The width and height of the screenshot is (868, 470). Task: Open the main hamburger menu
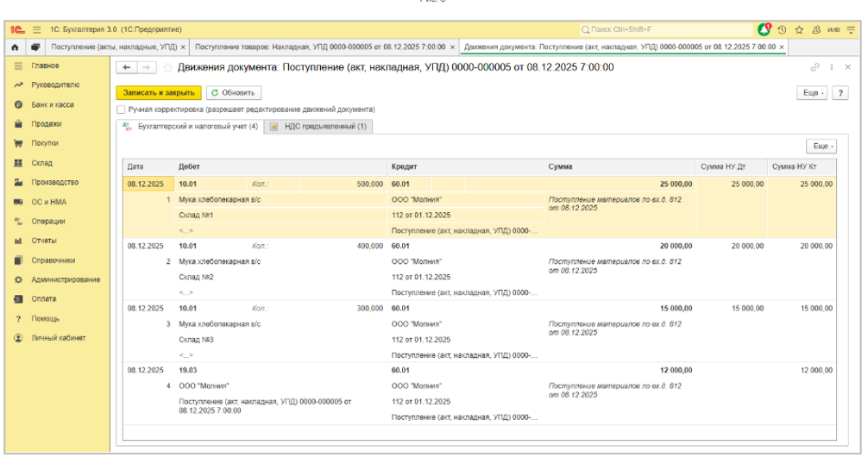(36, 30)
